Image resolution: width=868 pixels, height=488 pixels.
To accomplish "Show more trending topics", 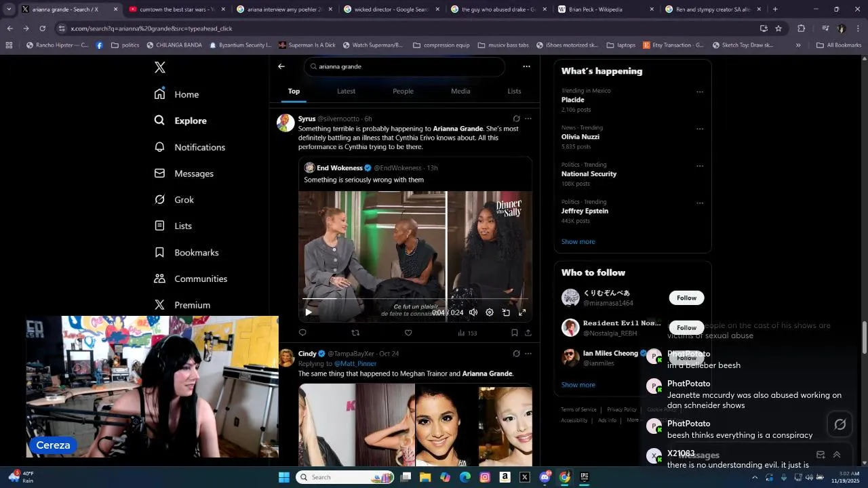I will pos(578,242).
